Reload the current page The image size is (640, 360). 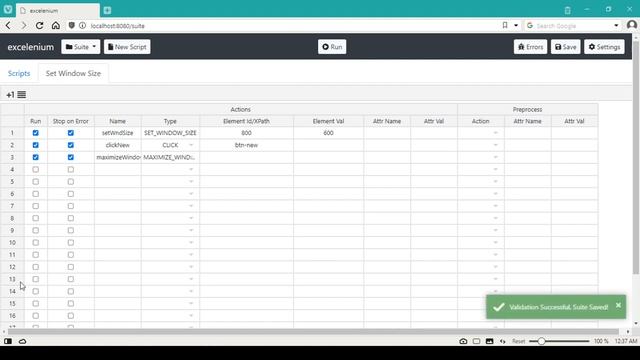coord(39,26)
